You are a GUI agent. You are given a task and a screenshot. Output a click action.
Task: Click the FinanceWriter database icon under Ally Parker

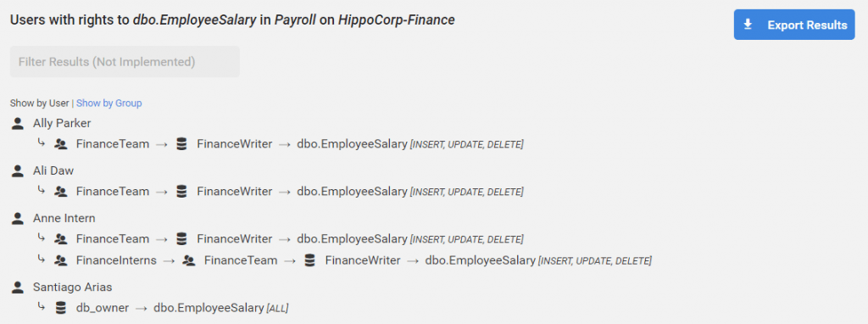tap(181, 144)
